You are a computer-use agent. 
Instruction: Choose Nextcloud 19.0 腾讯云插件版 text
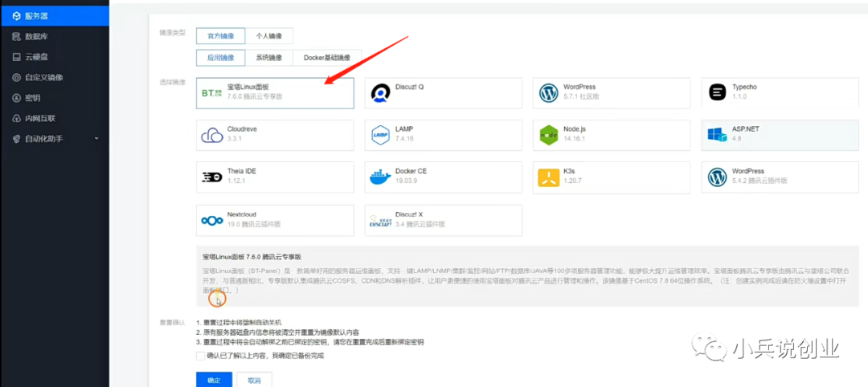[x=254, y=224]
